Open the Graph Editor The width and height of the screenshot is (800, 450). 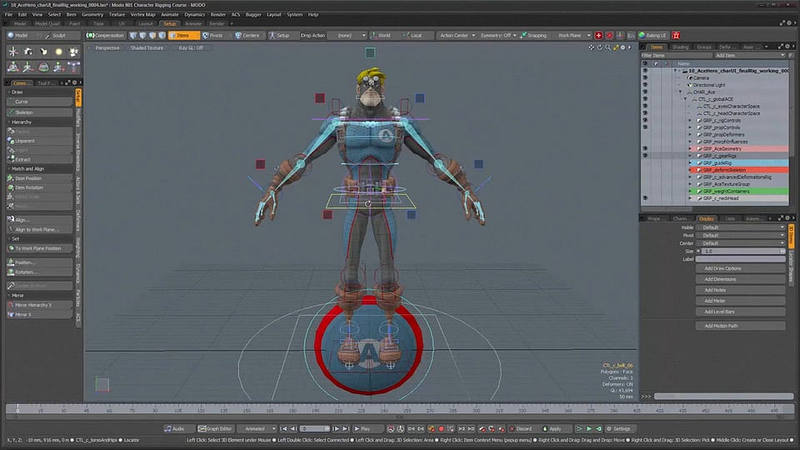[216, 428]
